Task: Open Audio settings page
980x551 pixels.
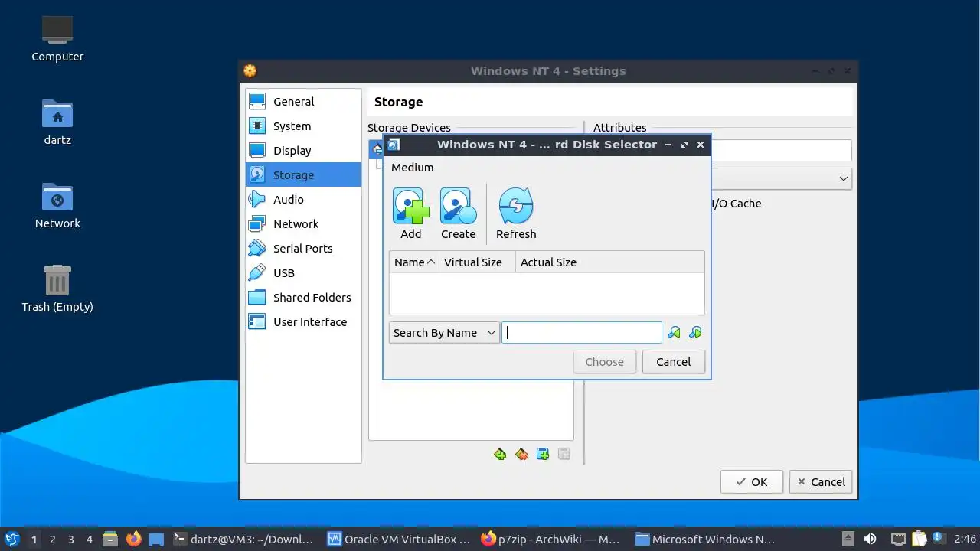Action: click(x=303, y=200)
